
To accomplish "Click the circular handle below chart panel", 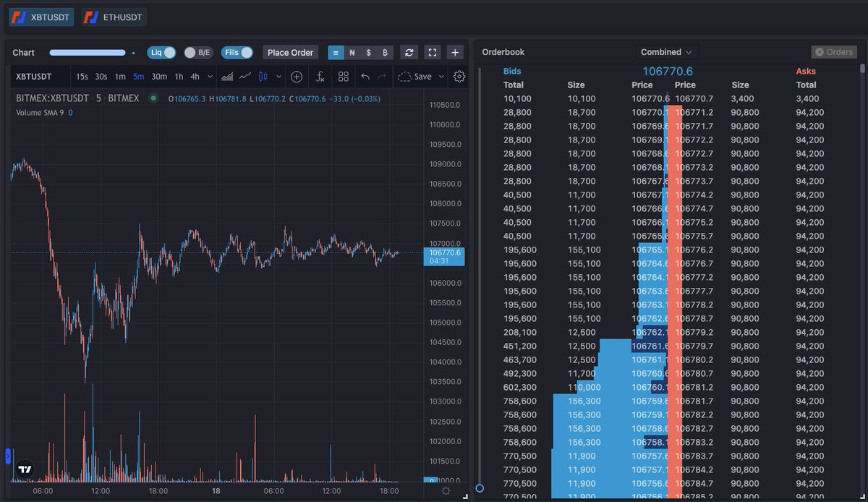I will (479, 488).
